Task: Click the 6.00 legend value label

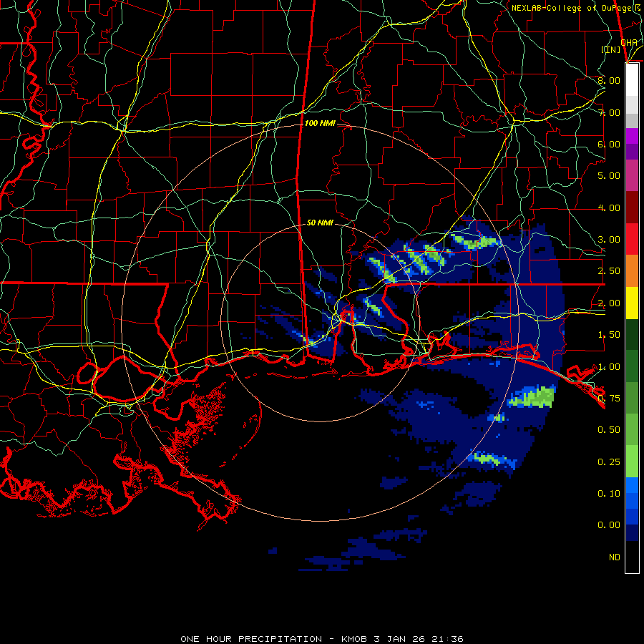Action: point(609,144)
